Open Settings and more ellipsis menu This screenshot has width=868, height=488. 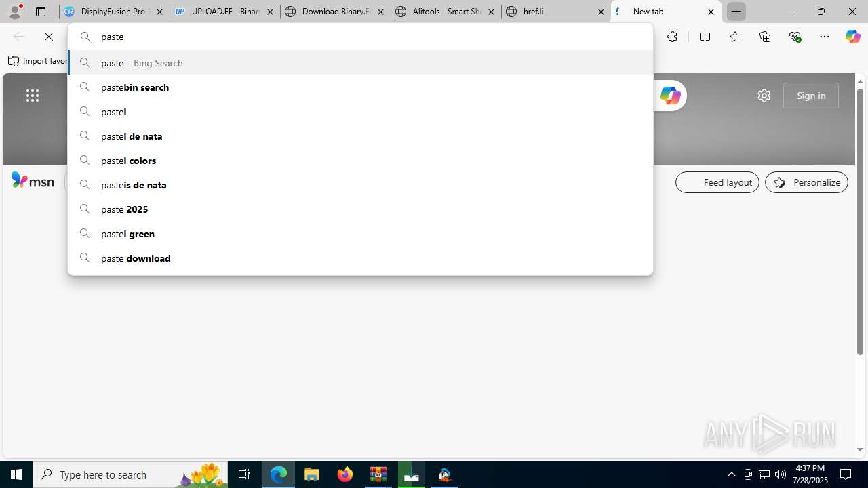pyautogui.click(x=825, y=37)
